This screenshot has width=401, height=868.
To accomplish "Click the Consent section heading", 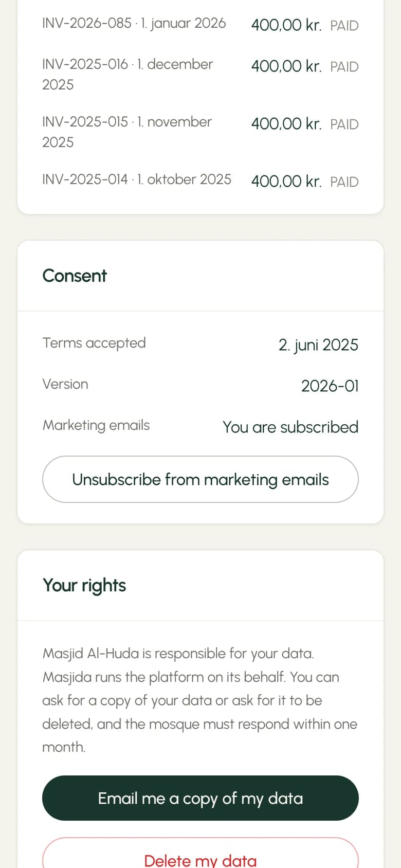I will [x=75, y=276].
